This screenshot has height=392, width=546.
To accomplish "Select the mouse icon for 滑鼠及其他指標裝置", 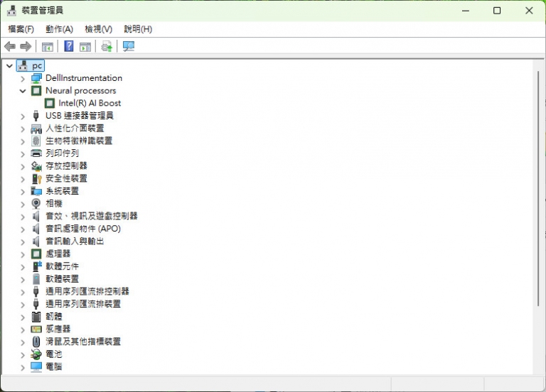I will click(36, 342).
